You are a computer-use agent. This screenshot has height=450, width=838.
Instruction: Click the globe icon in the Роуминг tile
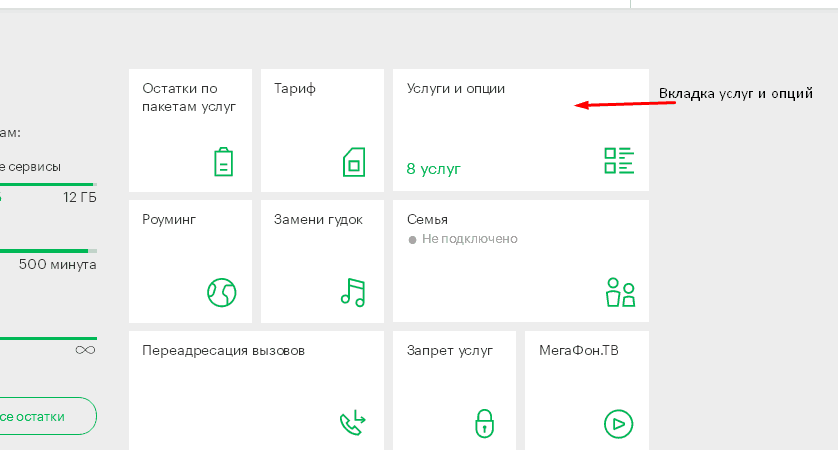coord(221,292)
